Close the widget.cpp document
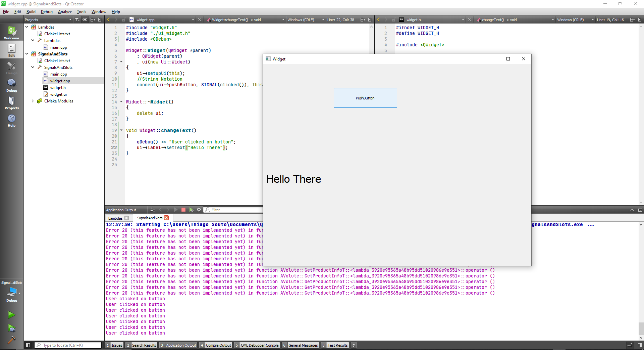Viewport: 644px width, 350px height. tap(200, 20)
